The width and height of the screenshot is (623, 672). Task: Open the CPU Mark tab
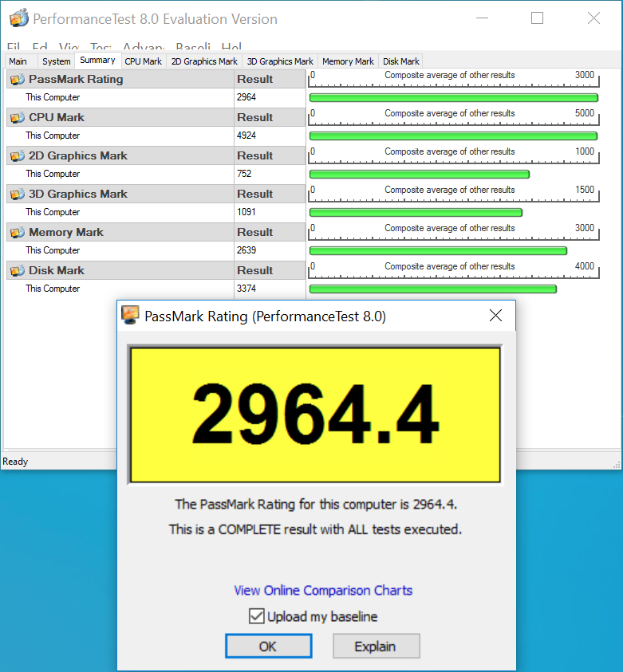144,61
